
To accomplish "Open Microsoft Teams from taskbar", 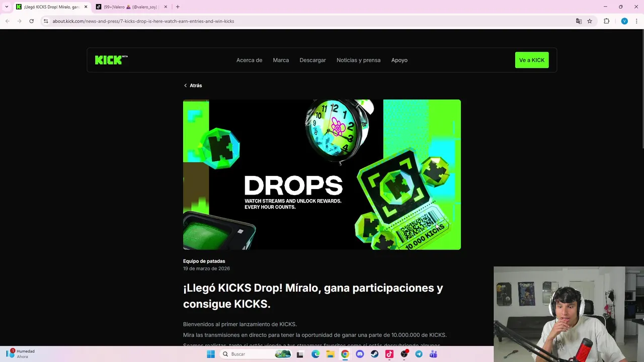I will (x=433, y=354).
